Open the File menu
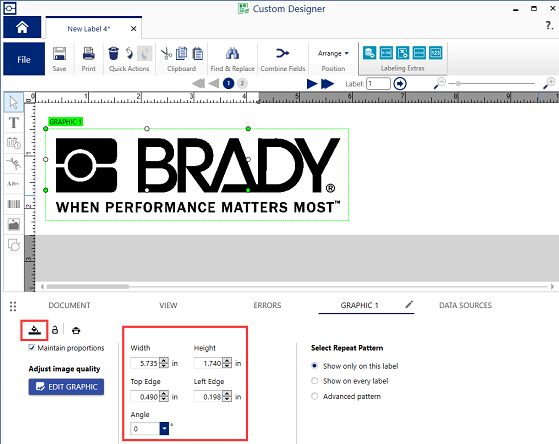 coord(24,59)
